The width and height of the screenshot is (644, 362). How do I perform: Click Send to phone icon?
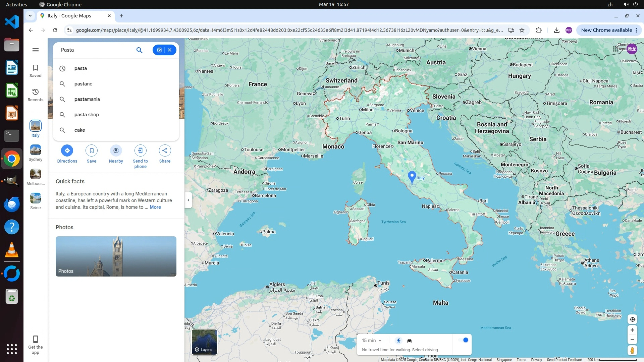[x=140, y=150]
